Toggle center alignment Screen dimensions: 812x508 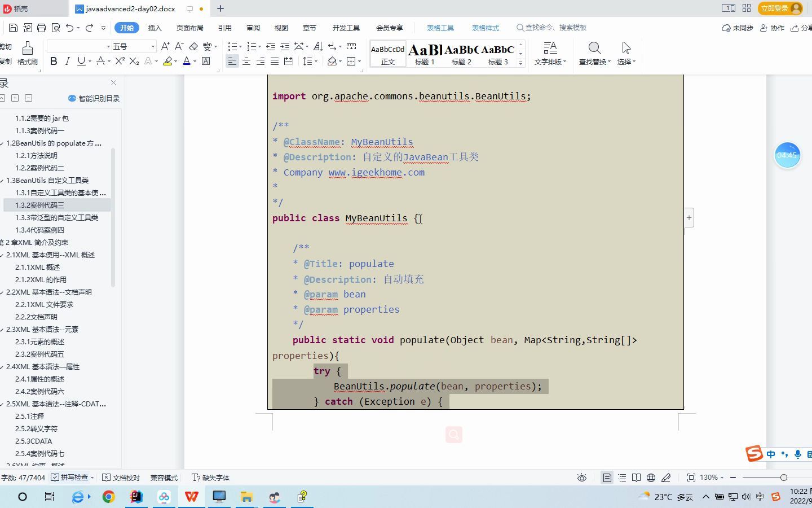pyautogui.click(x=246, y=61)
